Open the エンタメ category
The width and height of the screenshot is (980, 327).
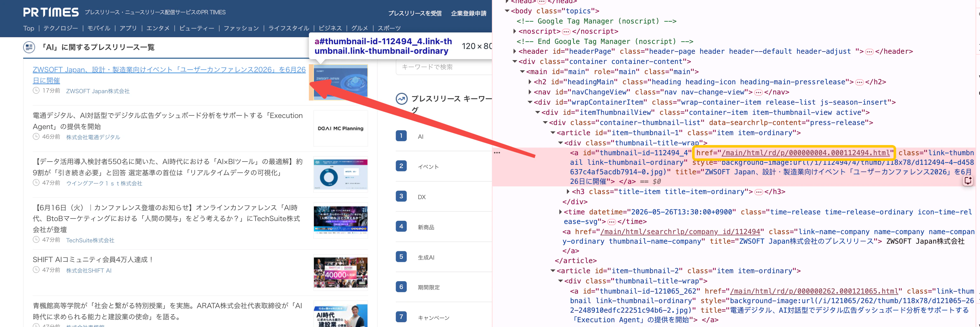[158, 28]
